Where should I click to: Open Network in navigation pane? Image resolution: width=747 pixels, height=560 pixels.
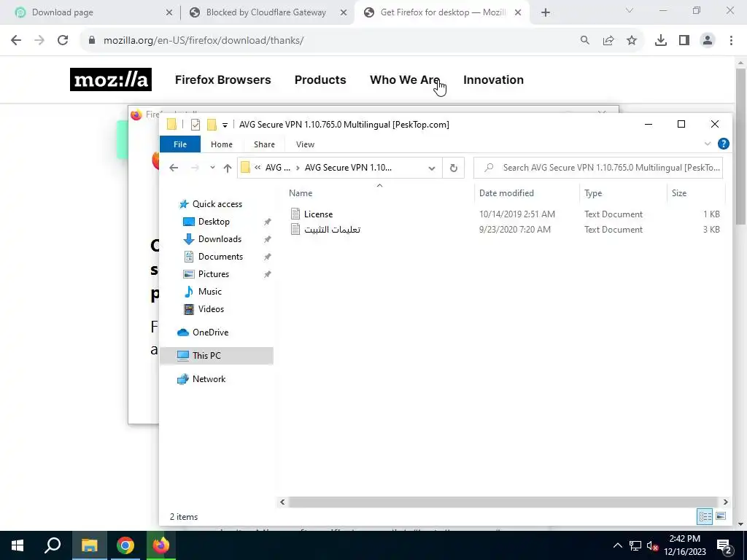tap(209, 379)
